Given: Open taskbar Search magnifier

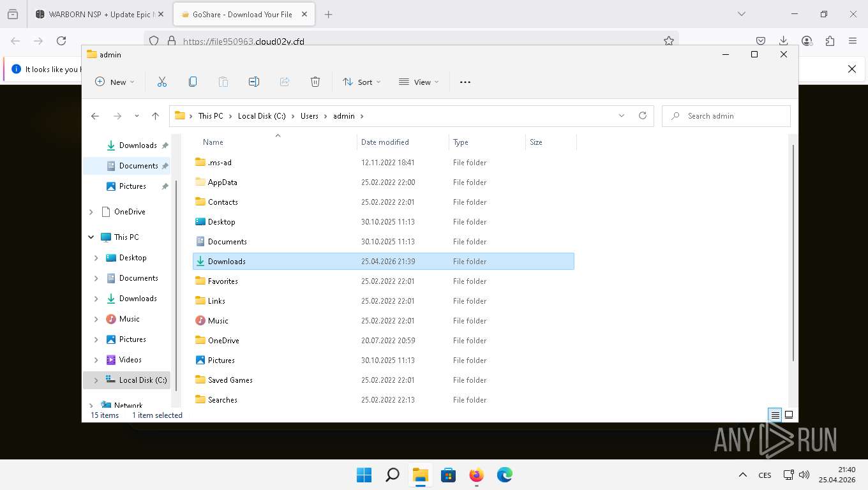Looking at the screenshot, I should click(393, 475).
